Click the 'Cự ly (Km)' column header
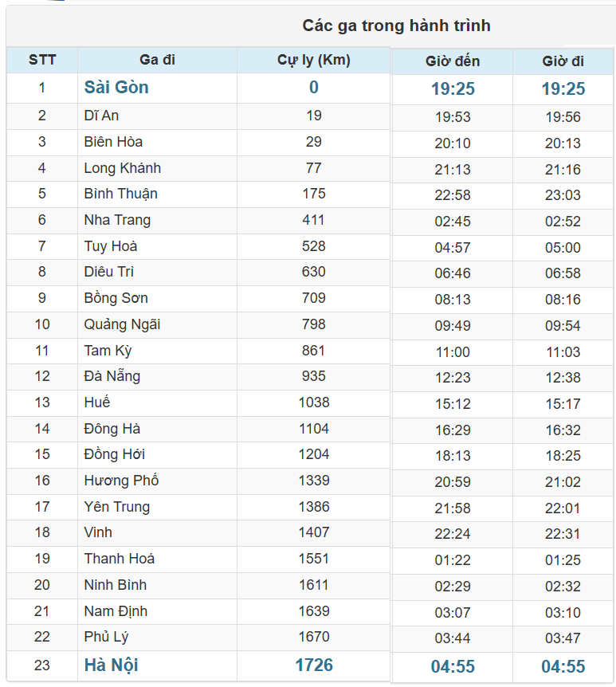The width and height of the screenshot is (616, 687). tap(313, 60)
